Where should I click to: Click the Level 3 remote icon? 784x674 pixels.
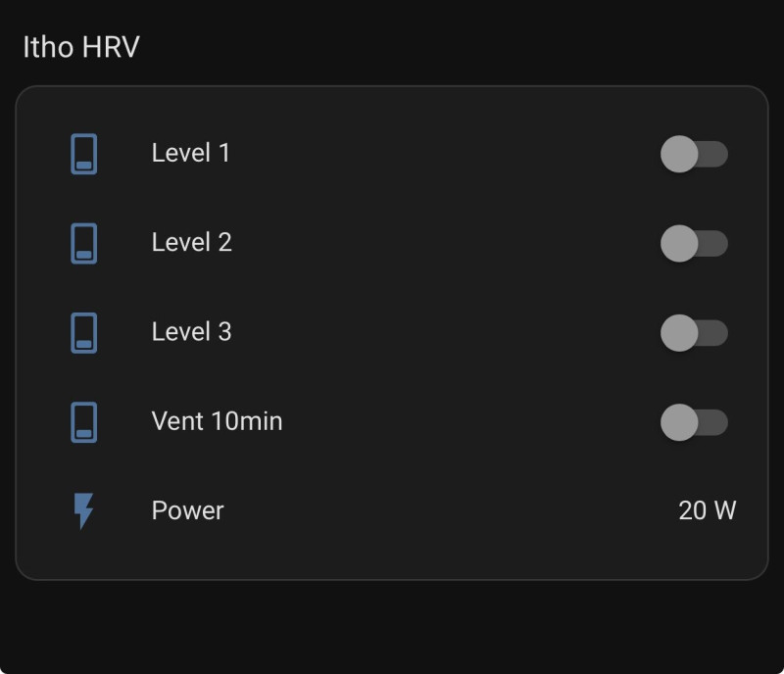pos(84,332)
